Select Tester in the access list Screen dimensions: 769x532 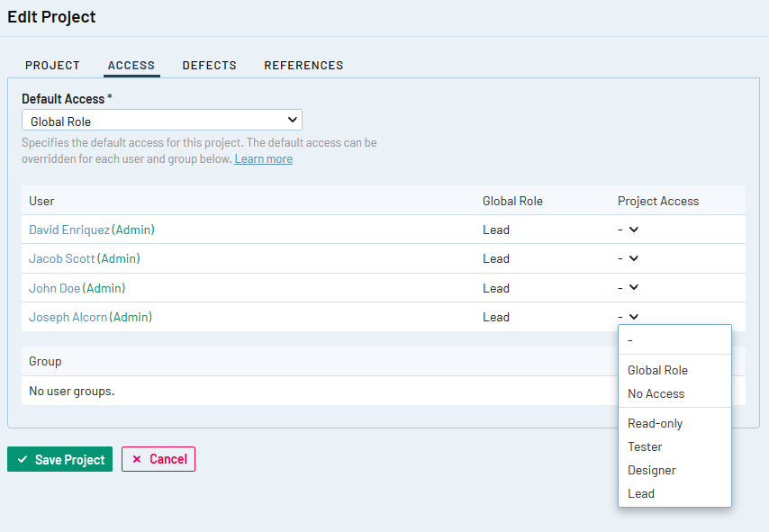click(645, 446)
